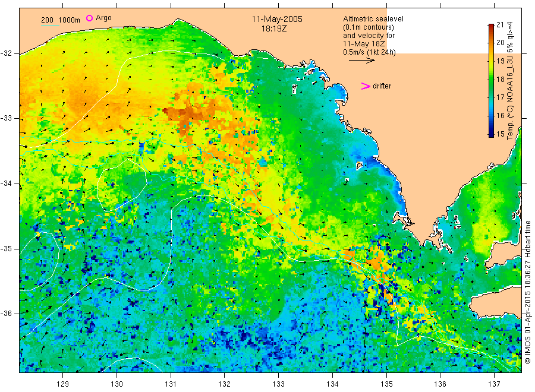
Task: Click the longitude label '134'
Action: tap(332, 384)
